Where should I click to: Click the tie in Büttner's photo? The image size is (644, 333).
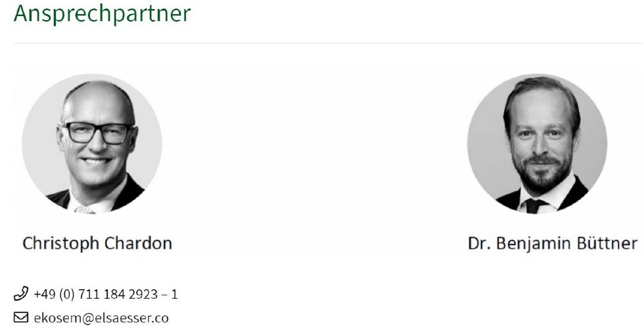click(534, 205)
